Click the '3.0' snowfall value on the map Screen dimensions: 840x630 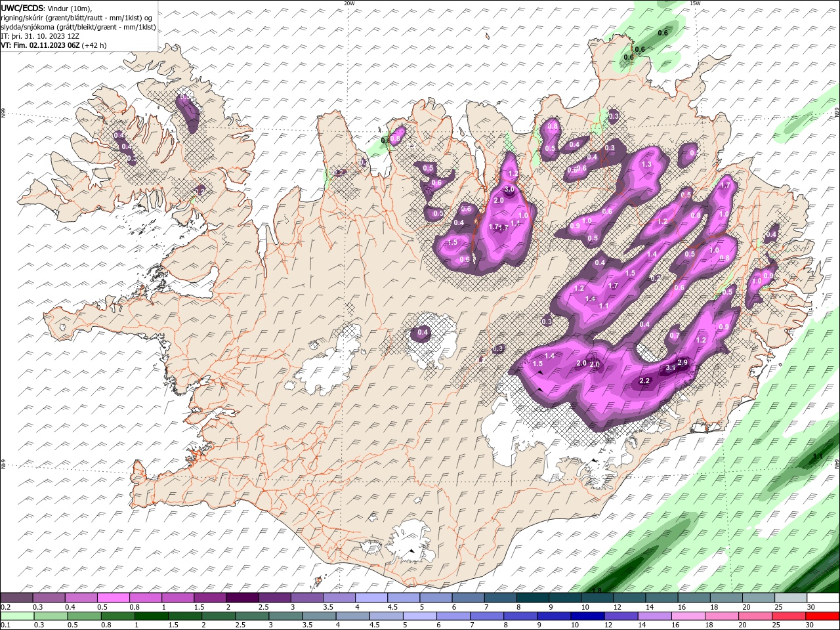coord(508,190)
